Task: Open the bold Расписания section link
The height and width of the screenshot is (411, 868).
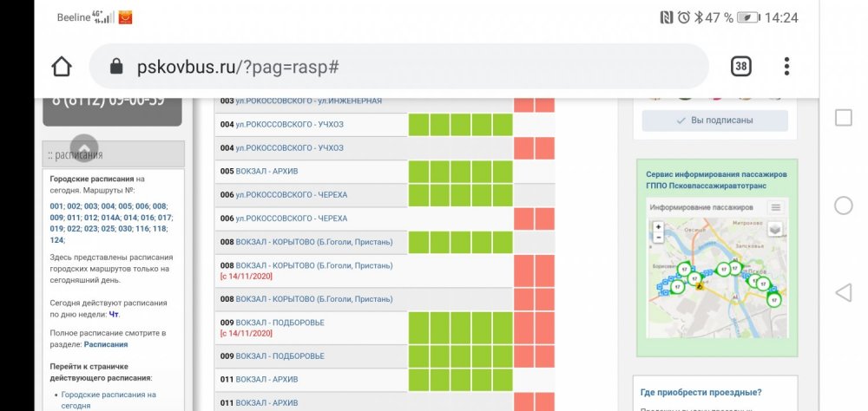Action: tap(106, 344)
